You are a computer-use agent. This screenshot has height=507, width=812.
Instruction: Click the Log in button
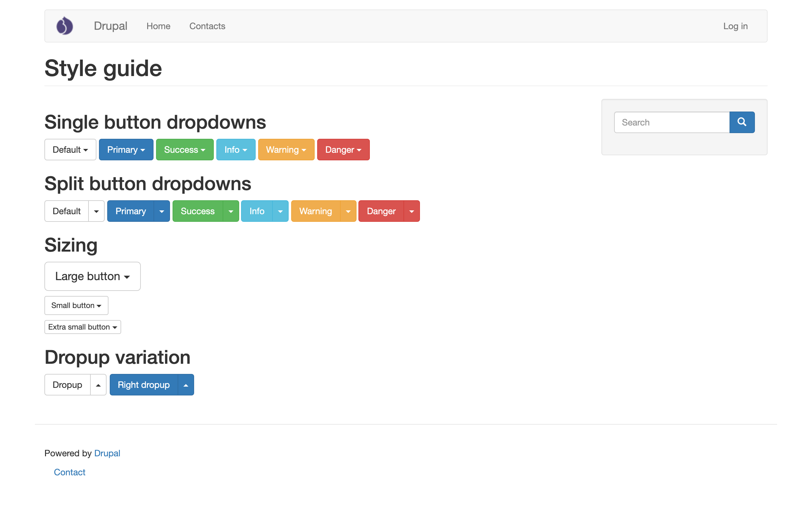735,26
